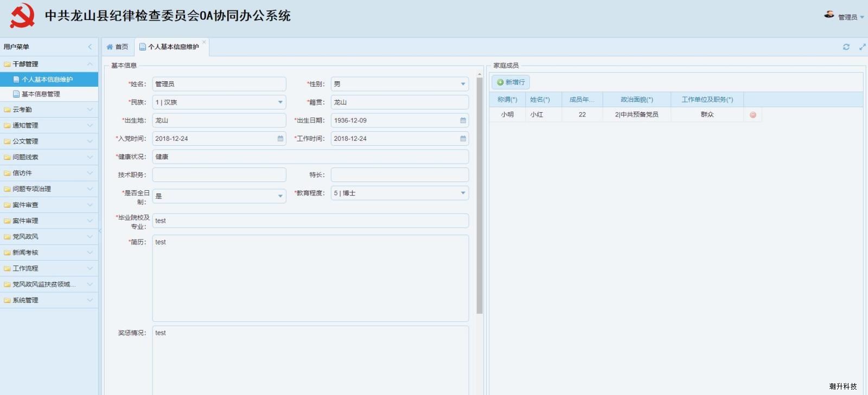Expand the 通知管理 menu section
The image size is (868, 395).
pos(90,125)
